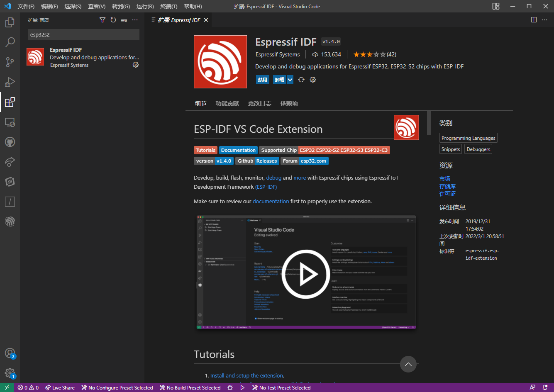This screenshot has width=554, height=392.
Task: Click the filter extensions funnel icon
Action: (x=103, y=20)
